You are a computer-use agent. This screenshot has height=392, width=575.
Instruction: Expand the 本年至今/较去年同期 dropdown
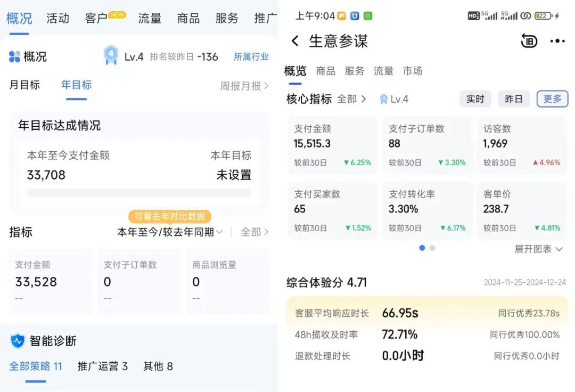click(170, 232)
